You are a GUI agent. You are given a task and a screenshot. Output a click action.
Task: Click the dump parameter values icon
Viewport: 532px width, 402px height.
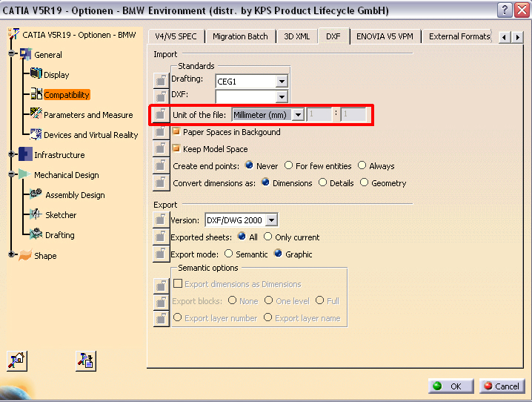point(86,361)
